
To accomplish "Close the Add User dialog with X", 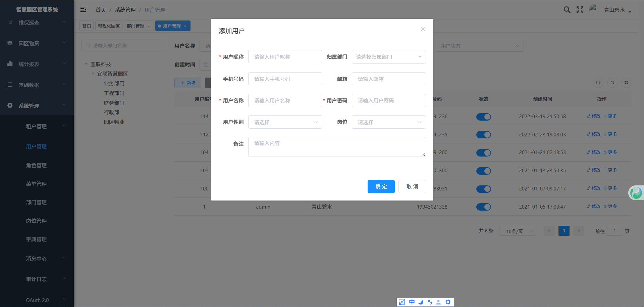I will pos(423,30).
